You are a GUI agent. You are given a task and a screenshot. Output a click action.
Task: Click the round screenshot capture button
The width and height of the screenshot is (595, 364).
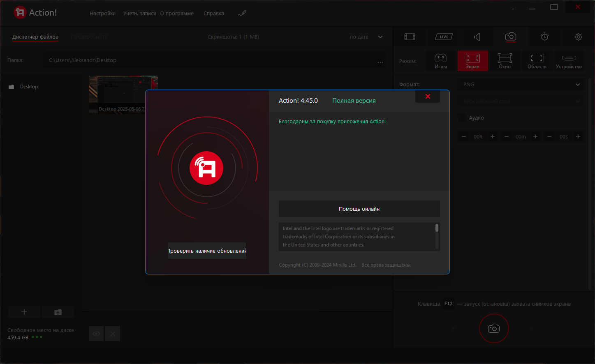(x=494, y=328)
